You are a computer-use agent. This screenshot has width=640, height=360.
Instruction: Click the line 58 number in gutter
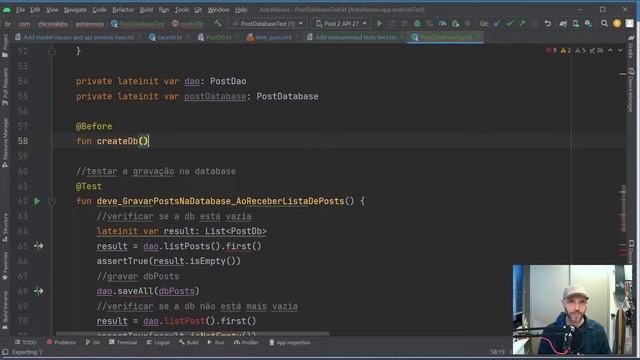pos(23,141)
